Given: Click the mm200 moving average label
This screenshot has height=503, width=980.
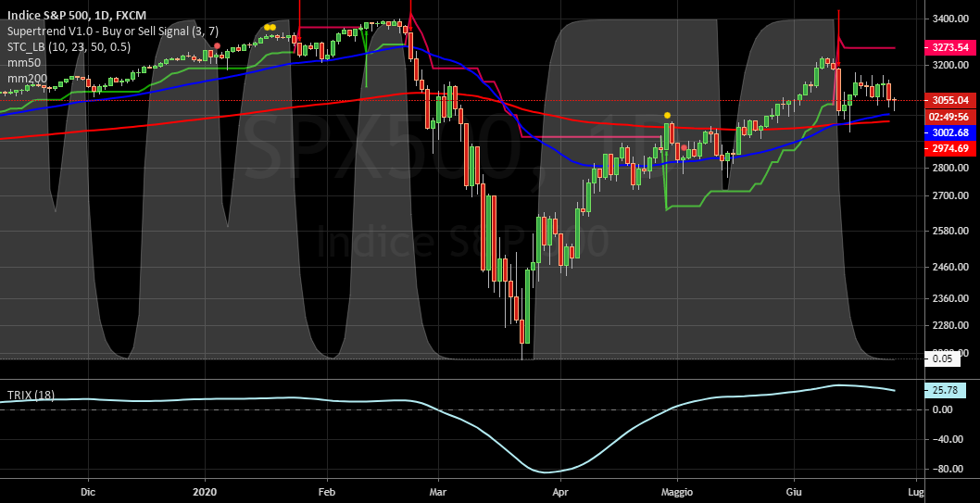Looking at the screenshot, I should (x=26, y=79).
